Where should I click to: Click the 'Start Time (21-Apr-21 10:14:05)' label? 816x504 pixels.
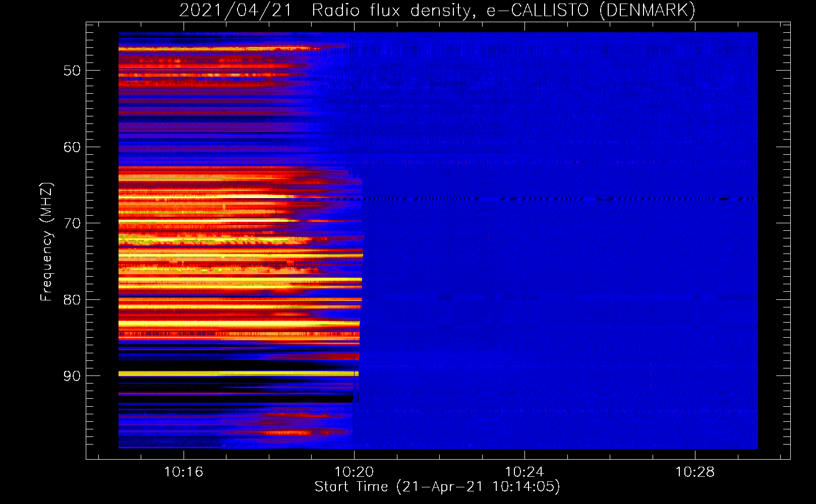point(437,487)
